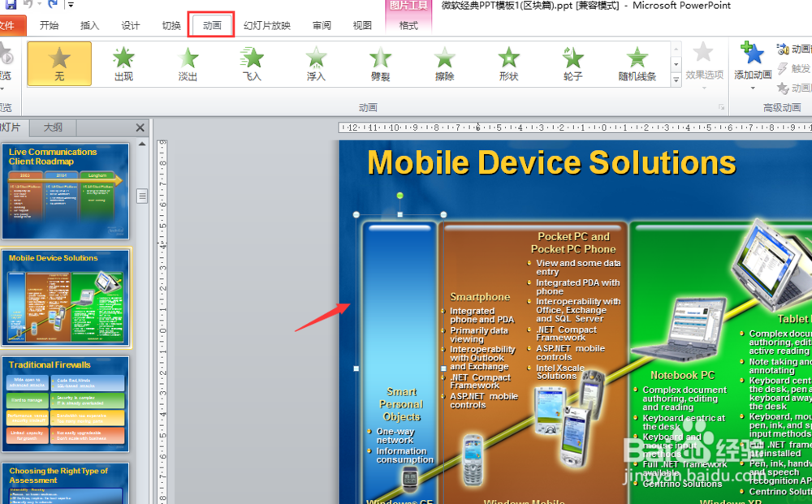Click the top-left corner handle of selected picture

[356, 214]
